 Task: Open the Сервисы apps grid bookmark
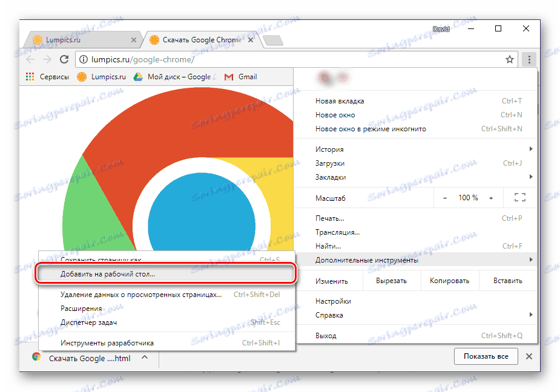point(47,77)
